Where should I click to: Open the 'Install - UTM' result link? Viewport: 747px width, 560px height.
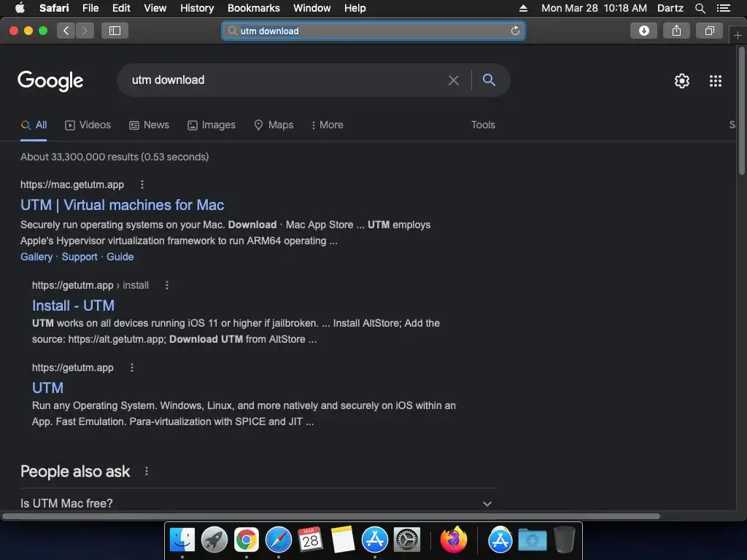click(x=73, y=306)
